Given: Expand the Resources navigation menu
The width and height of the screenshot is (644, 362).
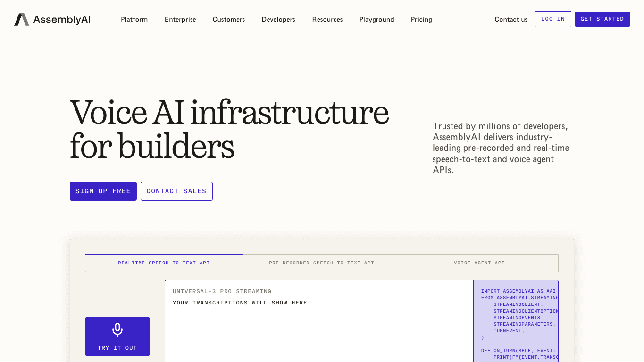Looking at the screenshot, I should coord(327,19).
